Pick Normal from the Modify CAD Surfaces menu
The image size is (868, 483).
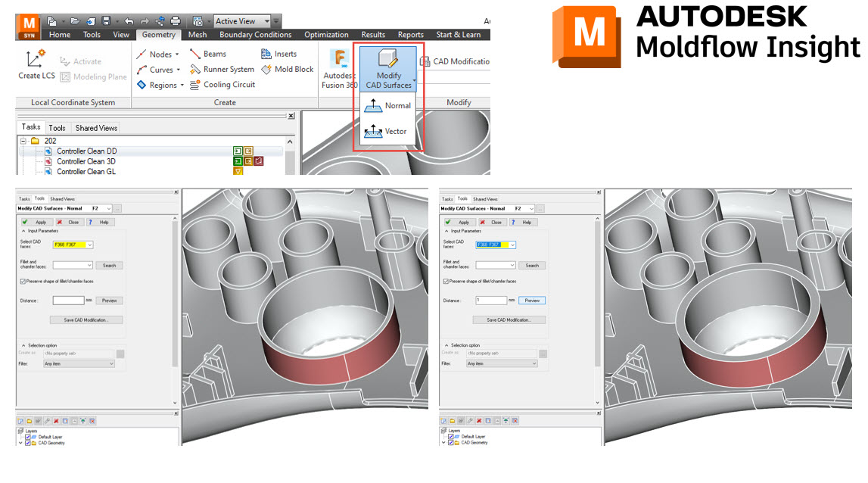(388, 105)
